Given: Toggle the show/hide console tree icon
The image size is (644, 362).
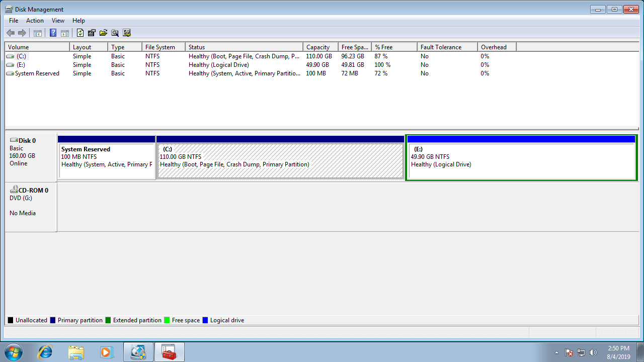Looking at the screenshot, I should (38, 33).
